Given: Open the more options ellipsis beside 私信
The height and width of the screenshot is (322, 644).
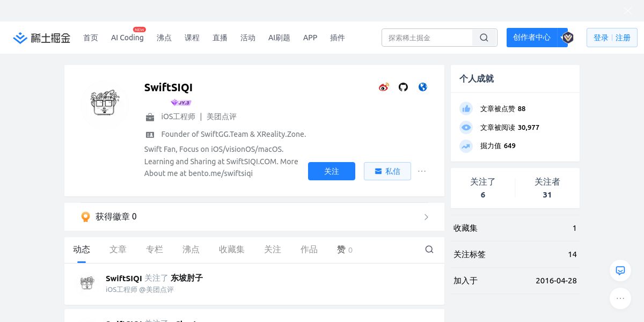Looking at the screenshot, I should [422, 171].
